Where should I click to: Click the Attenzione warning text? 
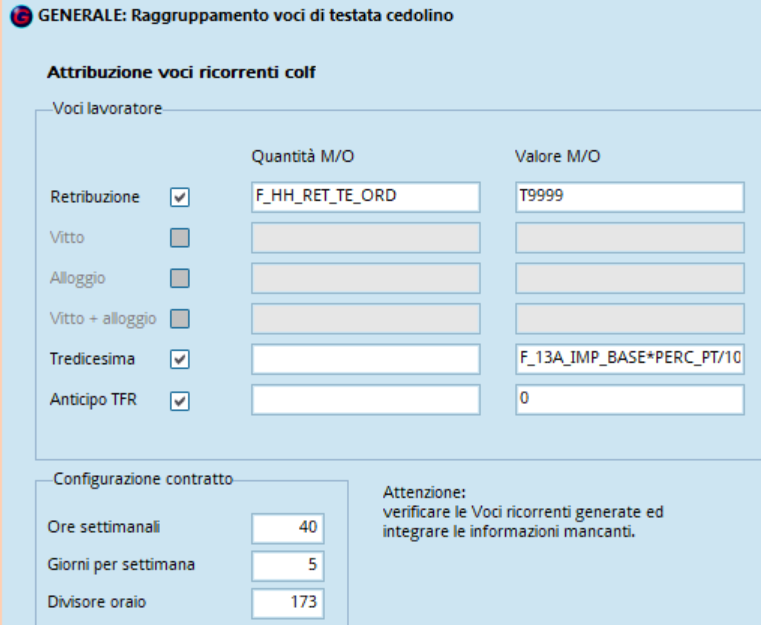coord(523,512)
